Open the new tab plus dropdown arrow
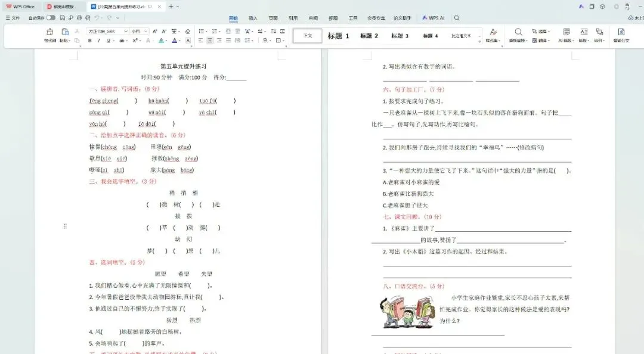The image size is (644, 354). point(178,7)
